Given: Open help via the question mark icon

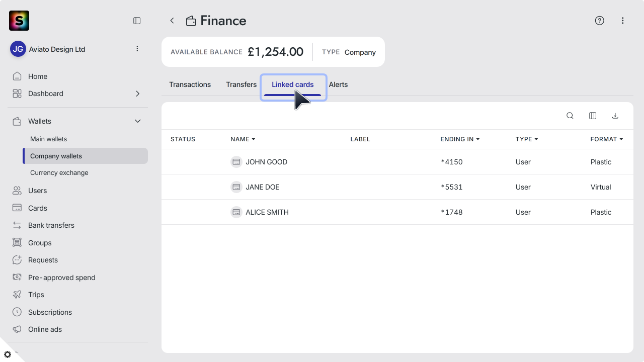Looking at the screenshot, I should click(599, 21).
